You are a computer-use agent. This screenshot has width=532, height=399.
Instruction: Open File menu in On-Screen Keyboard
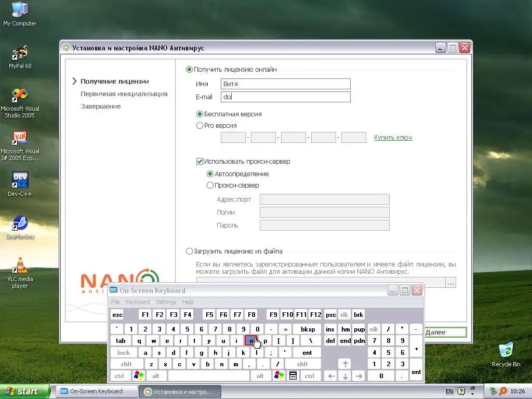click(115, 302)
